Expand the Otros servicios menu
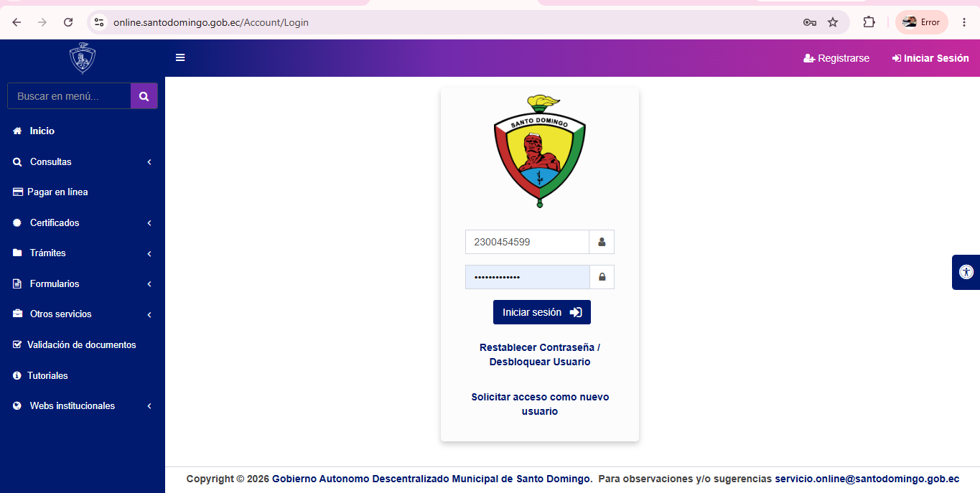The width and height of the screenshot is (980, 493). [x=83, y=314]
